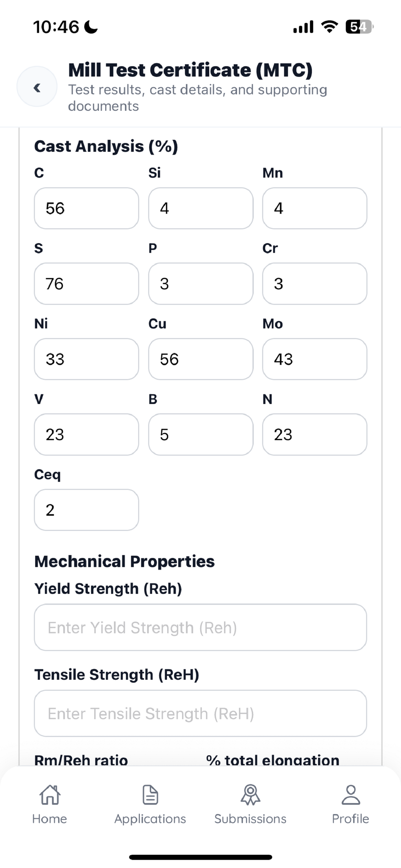Focus the Yield Strength (Reh) field
The height and width of the screenshot is (868, 401).
coord(200,627)
